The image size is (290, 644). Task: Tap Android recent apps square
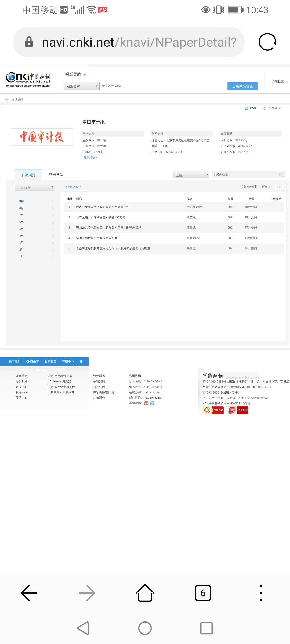point(206,628)
